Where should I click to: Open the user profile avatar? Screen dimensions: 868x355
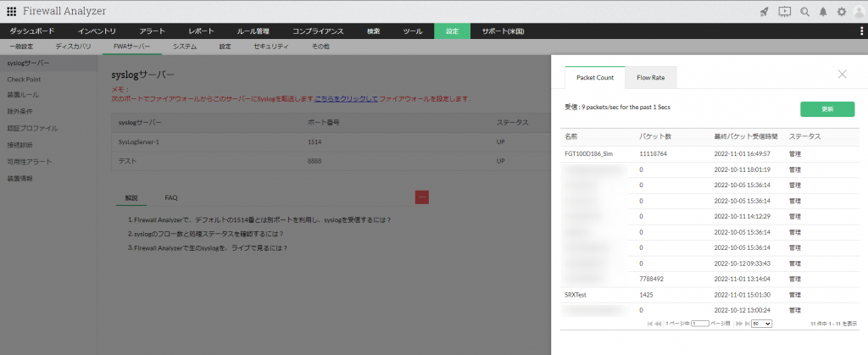click(860, 11)
